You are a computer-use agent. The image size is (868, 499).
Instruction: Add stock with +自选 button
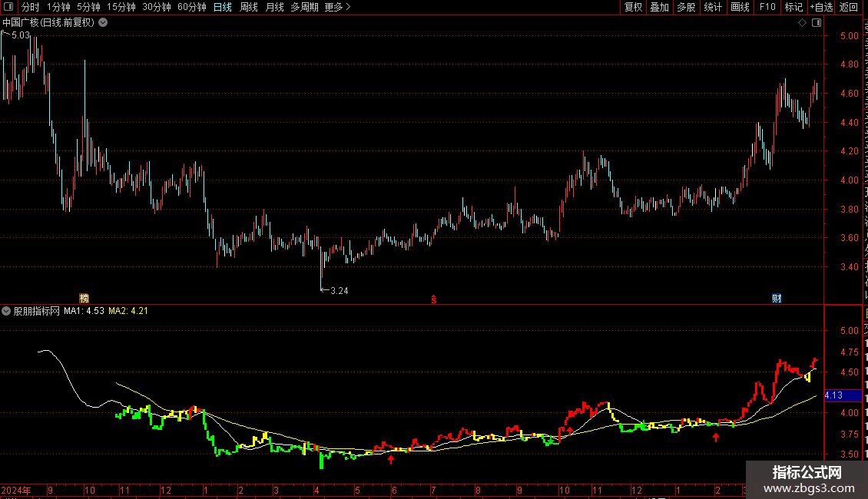(821, 7)
